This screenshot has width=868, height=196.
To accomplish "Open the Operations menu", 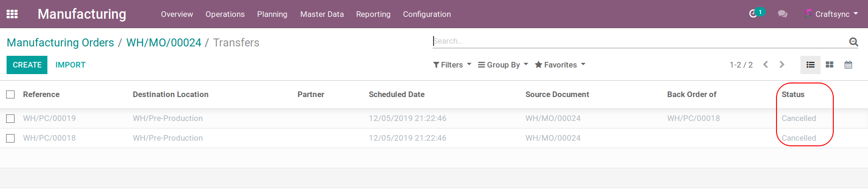I will coord(225,14).
